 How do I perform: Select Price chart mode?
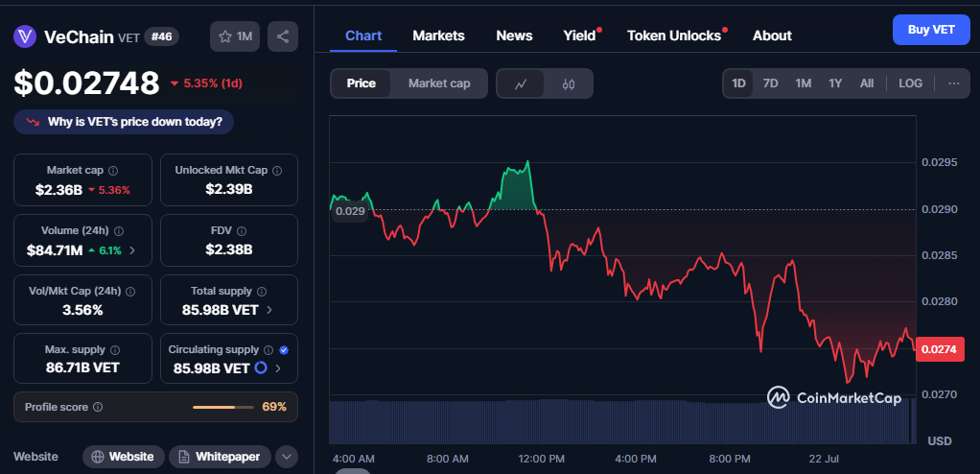point(362,83)
